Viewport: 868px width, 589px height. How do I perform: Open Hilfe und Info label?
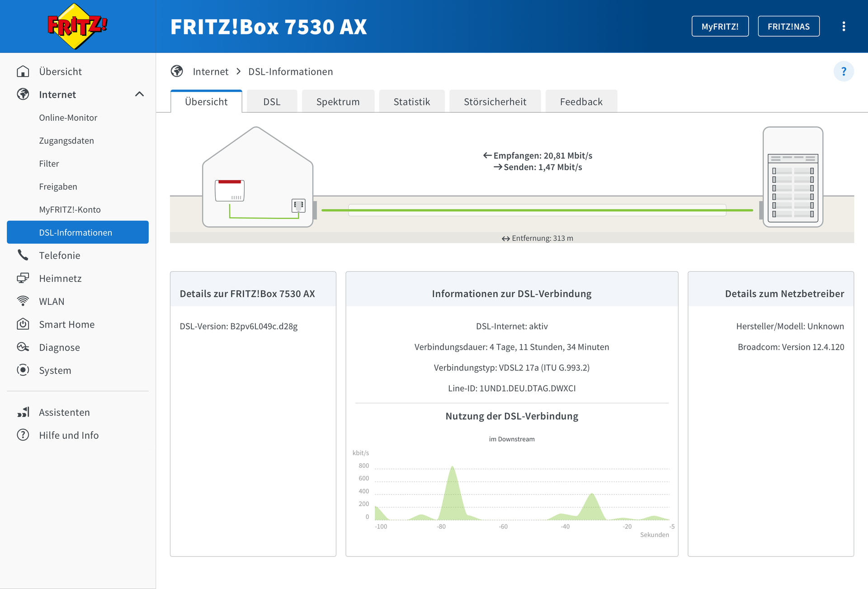[x=69, y=435]
